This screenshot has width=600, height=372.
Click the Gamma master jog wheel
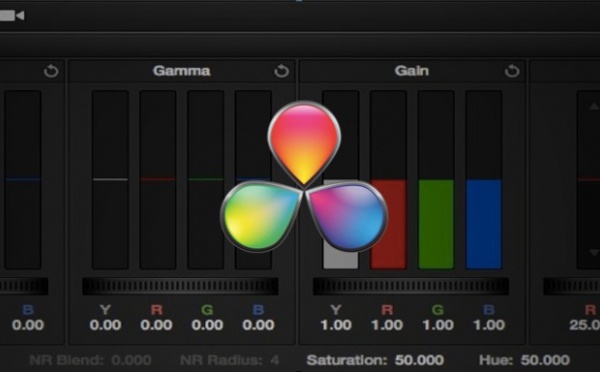[x=180, y=286]
